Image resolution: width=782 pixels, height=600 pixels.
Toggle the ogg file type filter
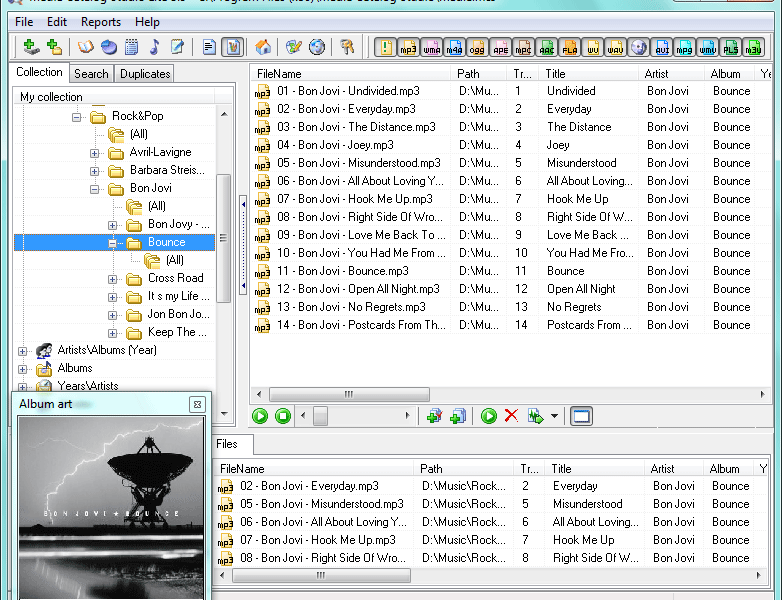(x=477, y=47)
